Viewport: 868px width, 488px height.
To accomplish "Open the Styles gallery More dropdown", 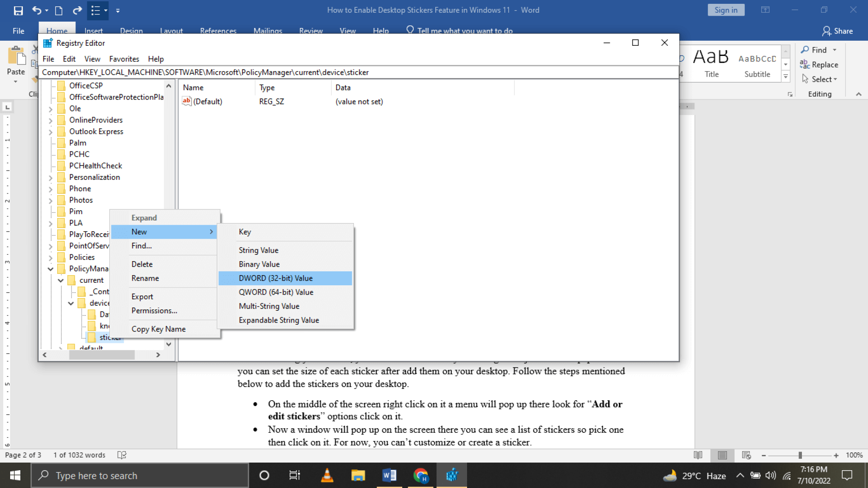I will click(x=786, y=76).
